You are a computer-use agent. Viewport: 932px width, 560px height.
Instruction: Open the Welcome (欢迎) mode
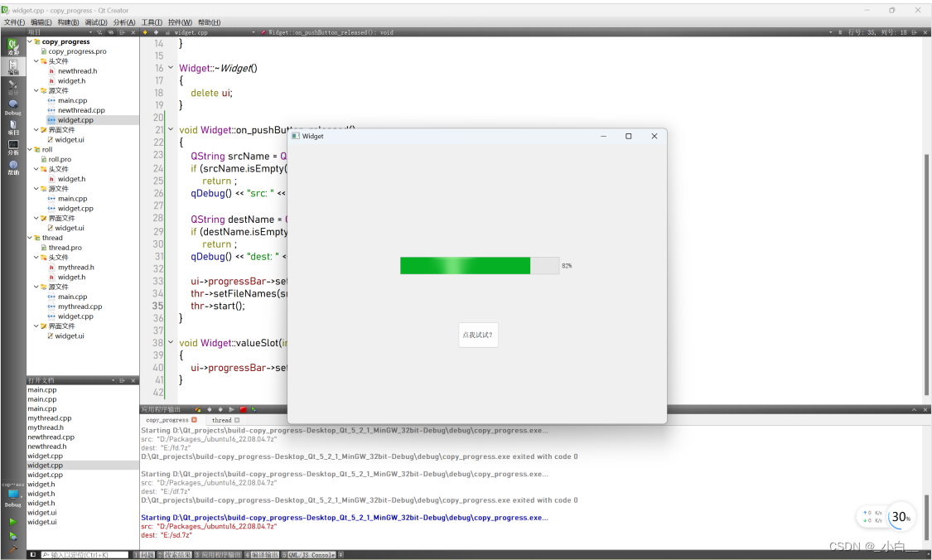(x=12, y=46)
